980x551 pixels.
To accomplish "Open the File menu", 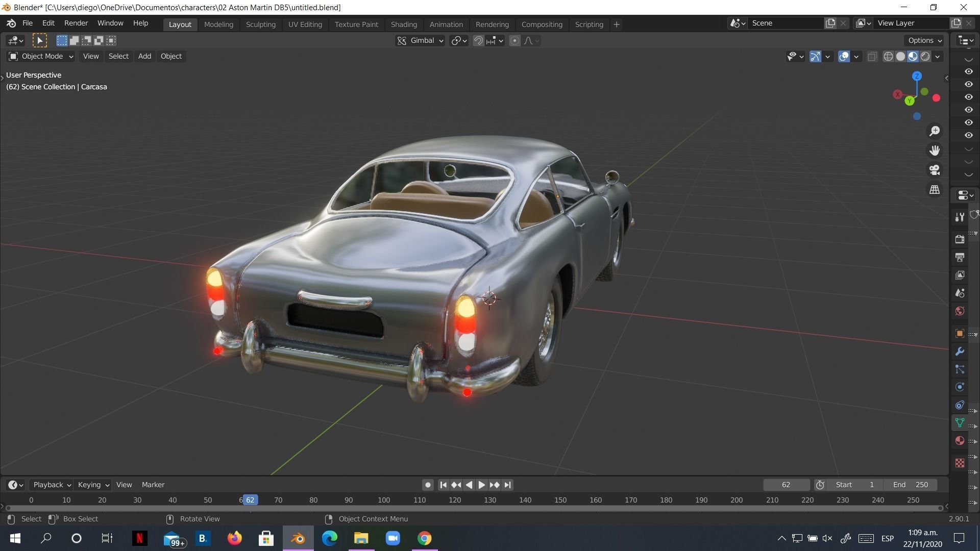I will coord(28,23).
